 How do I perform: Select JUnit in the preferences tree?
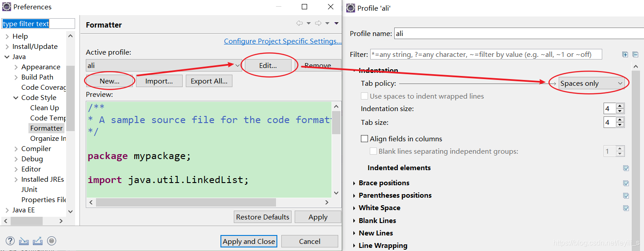coord(29,190)
